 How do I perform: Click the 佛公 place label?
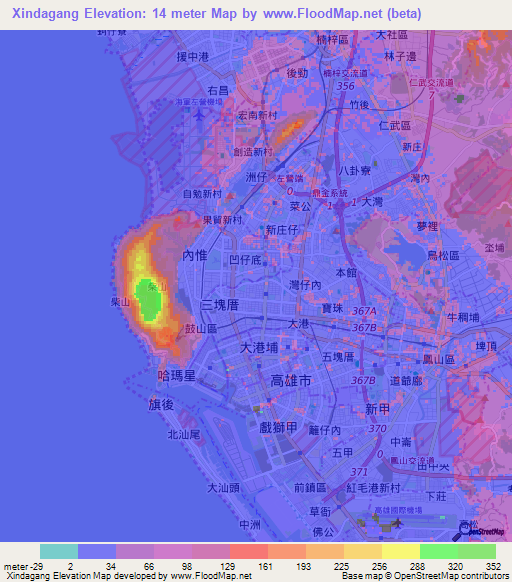click(323, 532)
